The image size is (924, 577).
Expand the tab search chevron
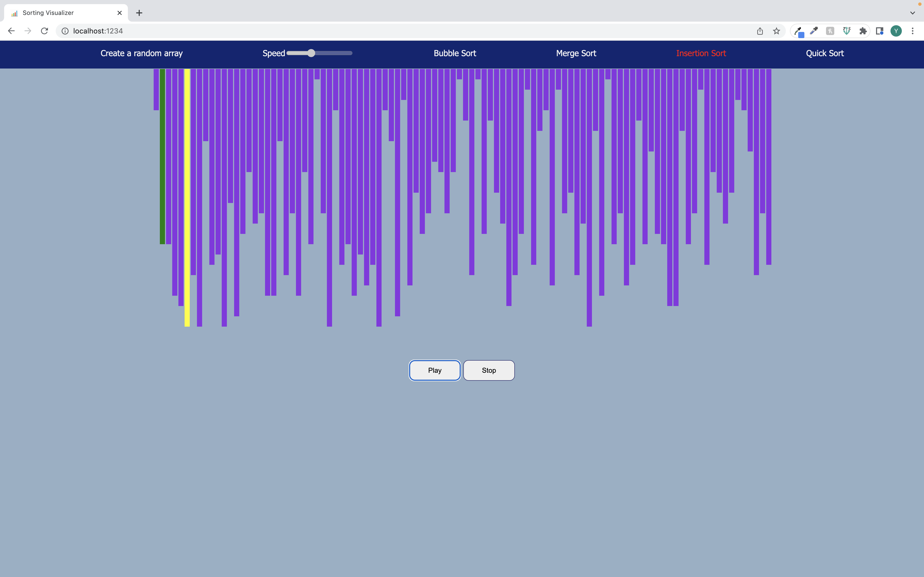click(x=913, y=13)
